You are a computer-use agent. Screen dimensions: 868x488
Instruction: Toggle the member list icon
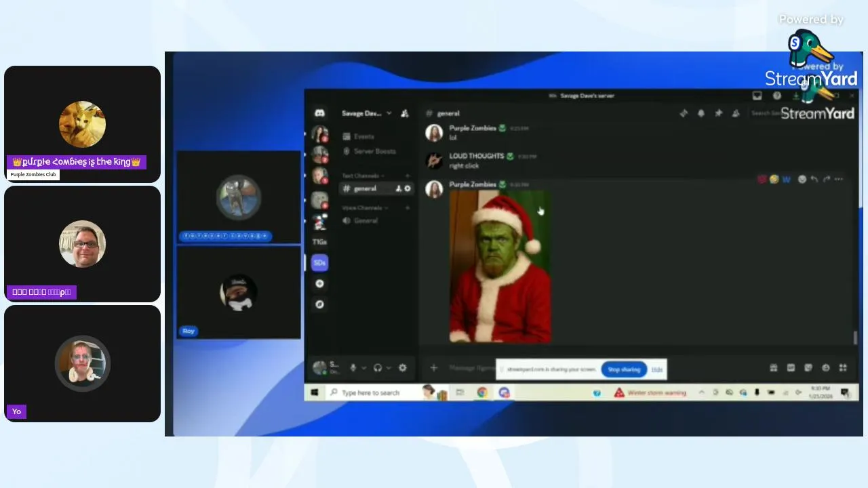point(736,113)
